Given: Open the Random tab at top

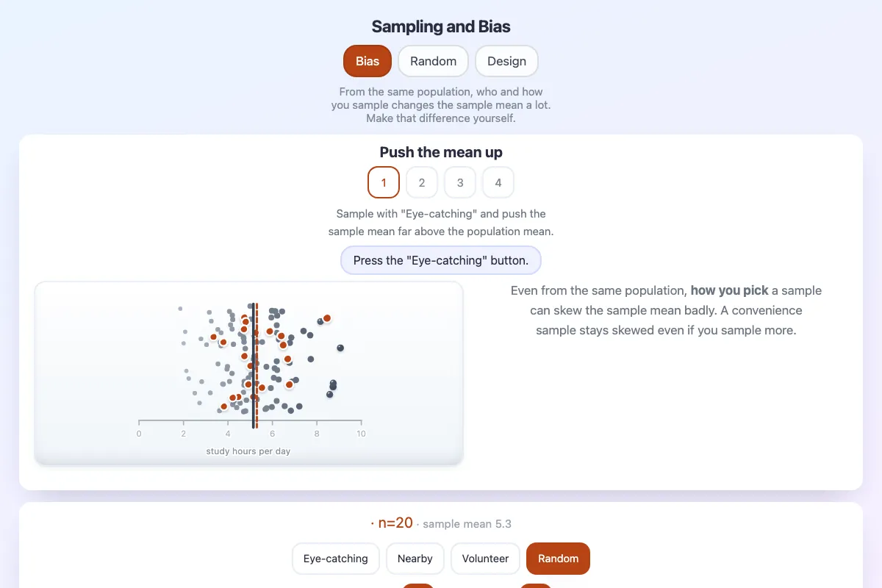Looking at the screenshot, I should click(434, 61).
